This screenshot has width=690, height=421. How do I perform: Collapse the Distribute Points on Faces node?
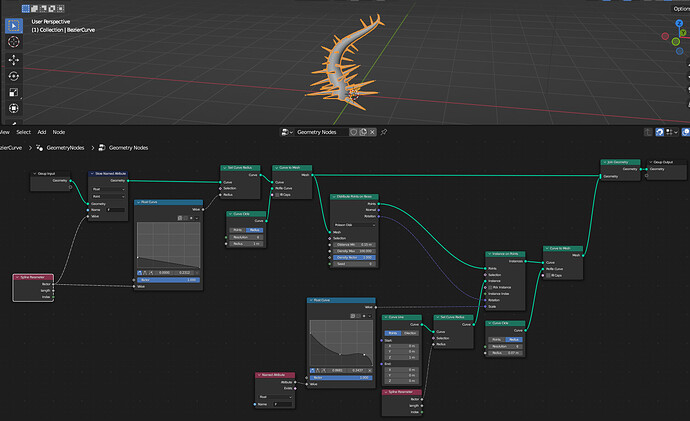coord(334,197)
